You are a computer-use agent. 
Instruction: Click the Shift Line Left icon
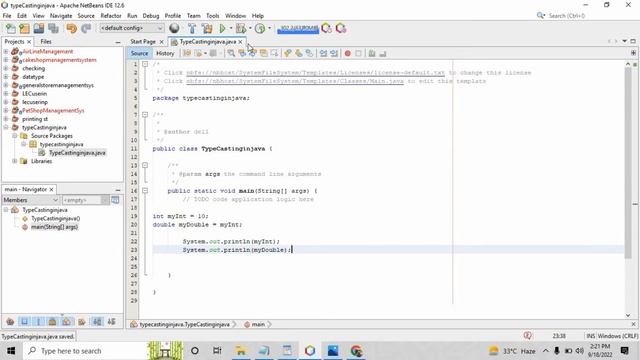point(323,53)
